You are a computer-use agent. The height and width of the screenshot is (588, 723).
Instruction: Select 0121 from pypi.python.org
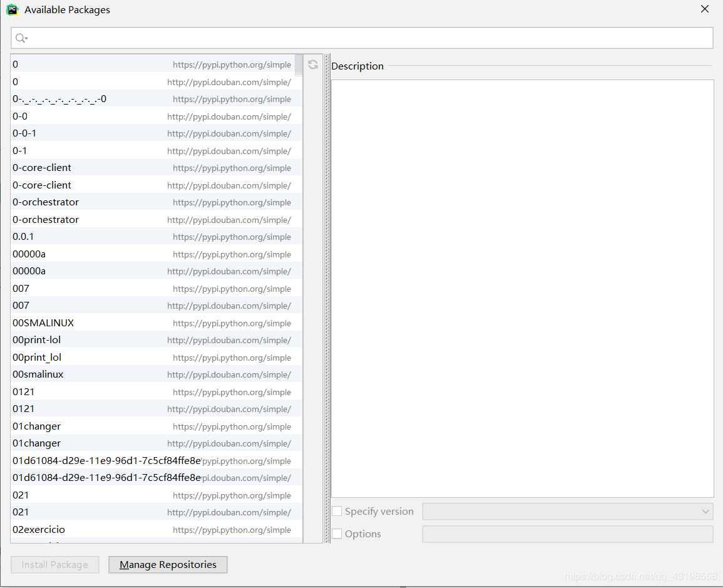pyautogui.click(x=156, y=391)
